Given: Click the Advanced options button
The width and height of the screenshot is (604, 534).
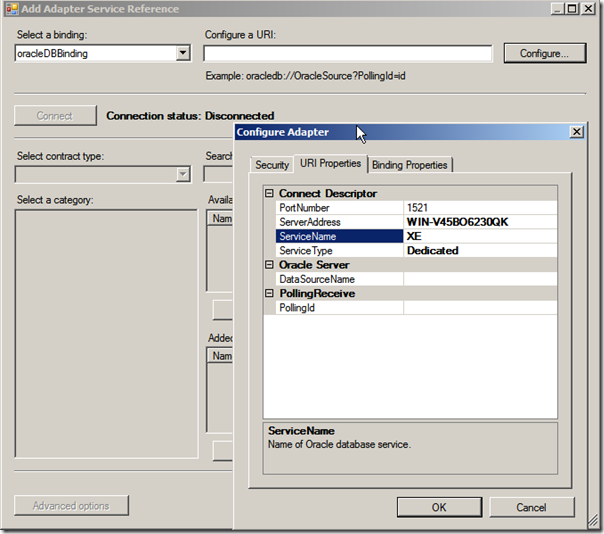Looking at the screenshot, I should [x=71, y=505].
